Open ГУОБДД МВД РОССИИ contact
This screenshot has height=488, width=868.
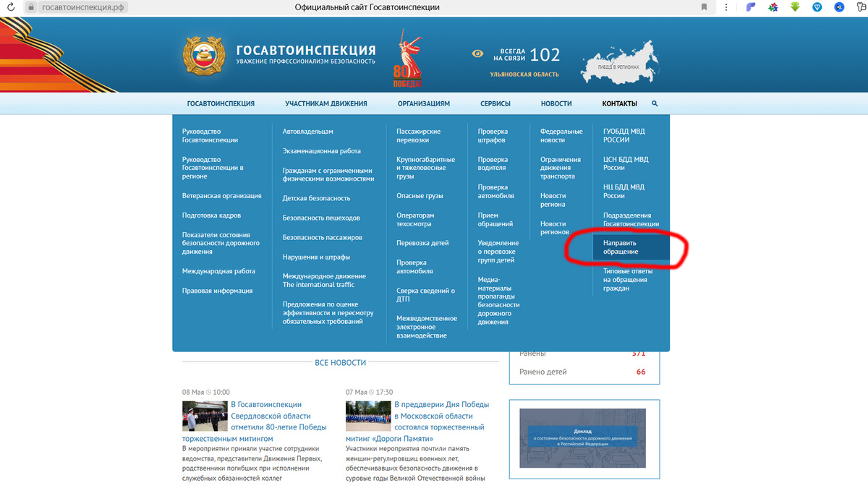pyautogui.click(x=624, y=136)
